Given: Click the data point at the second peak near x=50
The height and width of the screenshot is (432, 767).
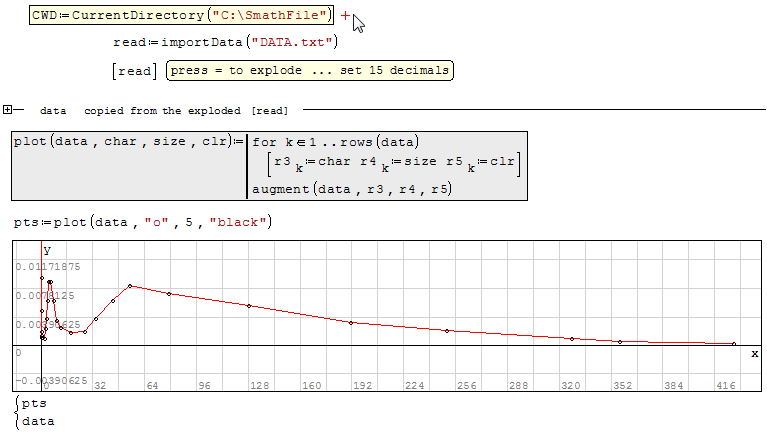Looking at the screenshot, I should (130, 286).
